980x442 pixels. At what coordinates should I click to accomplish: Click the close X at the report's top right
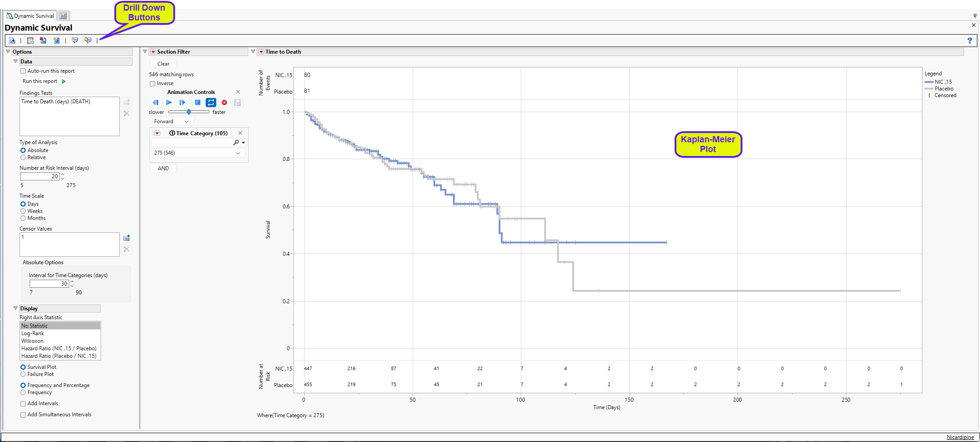974,25
